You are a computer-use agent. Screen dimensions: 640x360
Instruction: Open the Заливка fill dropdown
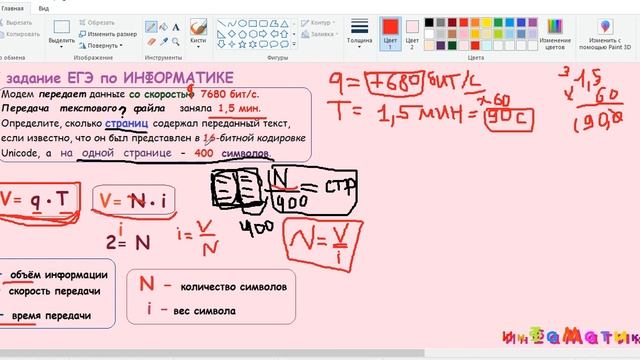click(320, 34)
